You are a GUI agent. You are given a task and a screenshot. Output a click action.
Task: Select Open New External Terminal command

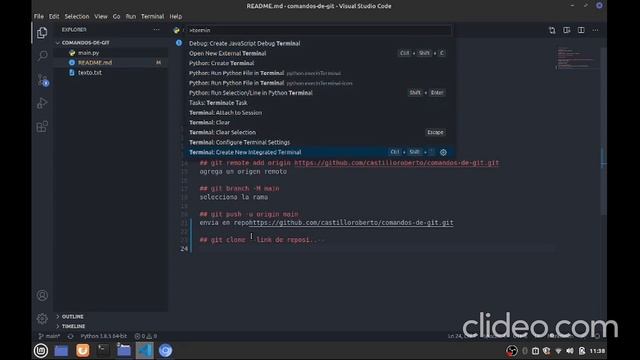pyautogui.click(x=319, y=53)
